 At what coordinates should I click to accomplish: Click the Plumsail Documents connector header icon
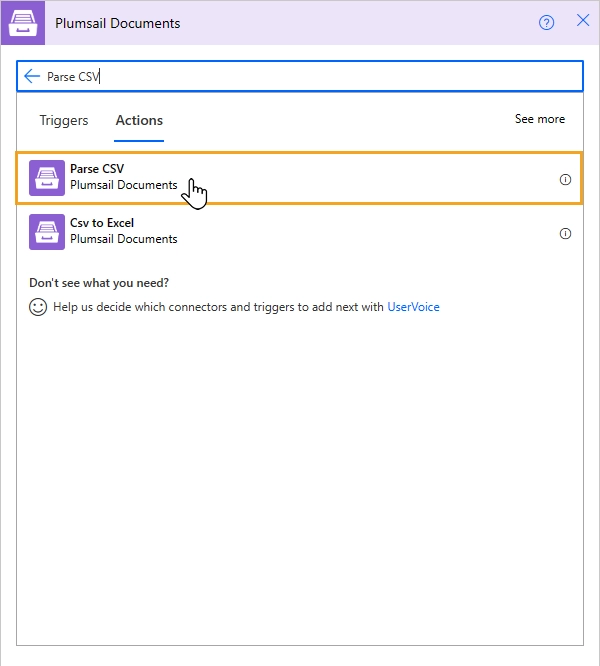[23, 23]
